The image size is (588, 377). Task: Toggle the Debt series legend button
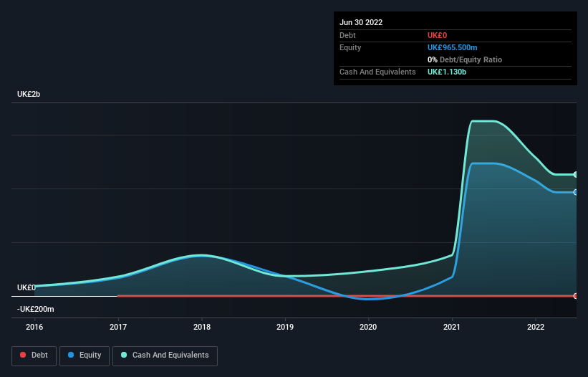pos(34,355)
